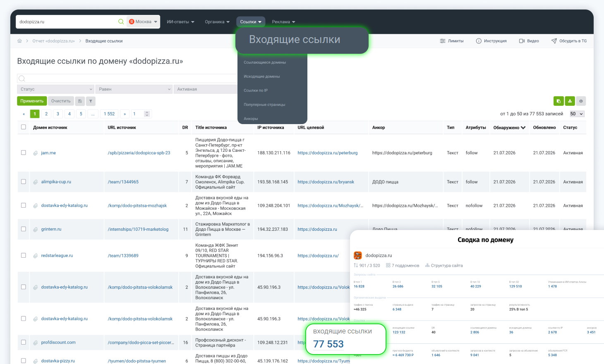Click the magnifier icon in the table filter field
Viewport: 604px width, 364px height.
click(x=22, y=79)
